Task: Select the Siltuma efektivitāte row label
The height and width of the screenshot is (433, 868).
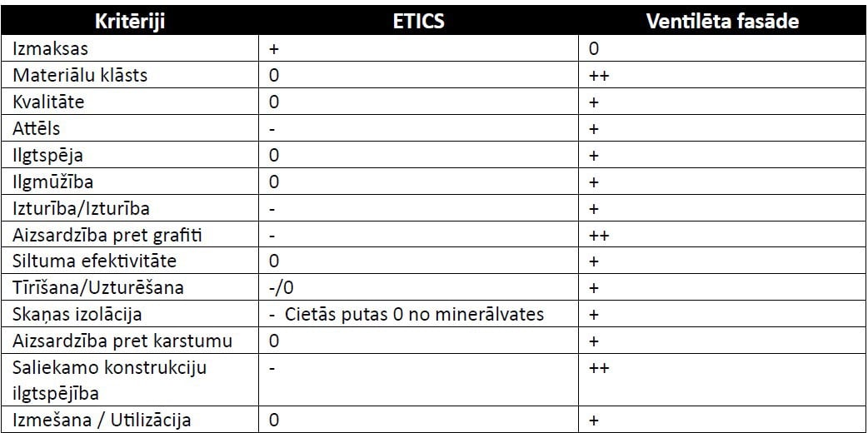Action: click(94, 261)
